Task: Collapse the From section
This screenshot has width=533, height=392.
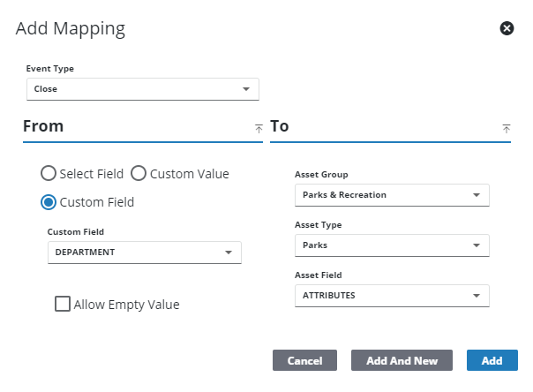Action: pos(259,128)
